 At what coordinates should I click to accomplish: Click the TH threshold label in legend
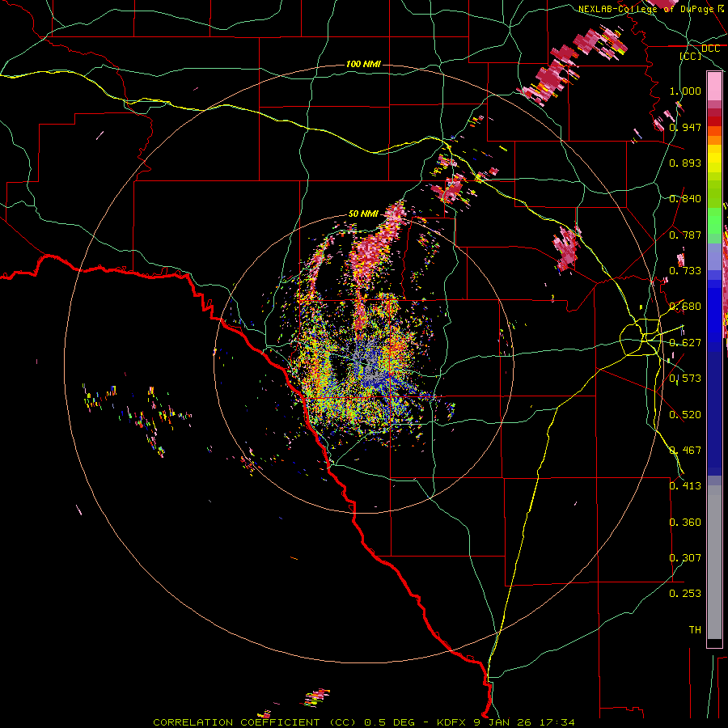[695, 630]
